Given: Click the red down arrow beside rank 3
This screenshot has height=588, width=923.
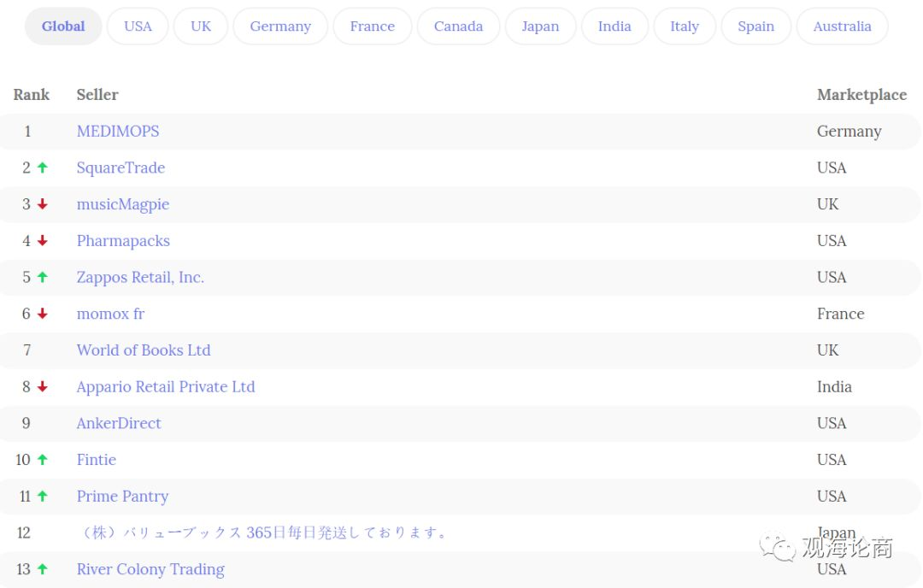Looking at the screenshot, I should pyautogui.click(x=43, y=204).
